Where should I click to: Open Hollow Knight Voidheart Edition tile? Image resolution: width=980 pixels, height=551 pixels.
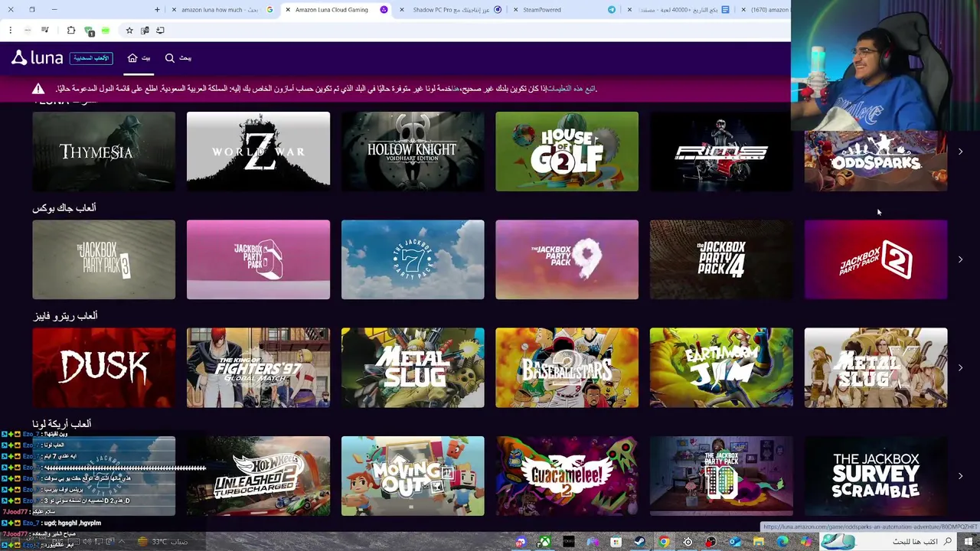[413, 152]
